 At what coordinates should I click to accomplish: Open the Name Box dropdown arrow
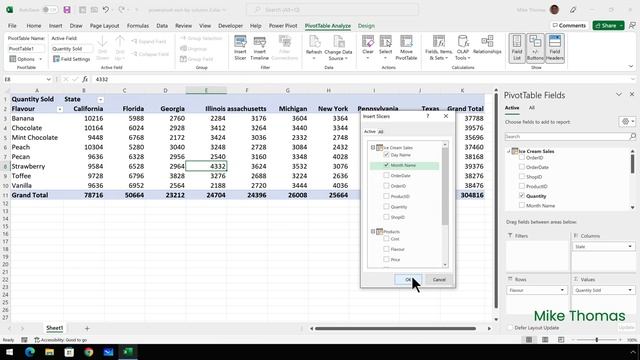click(49, 79)
